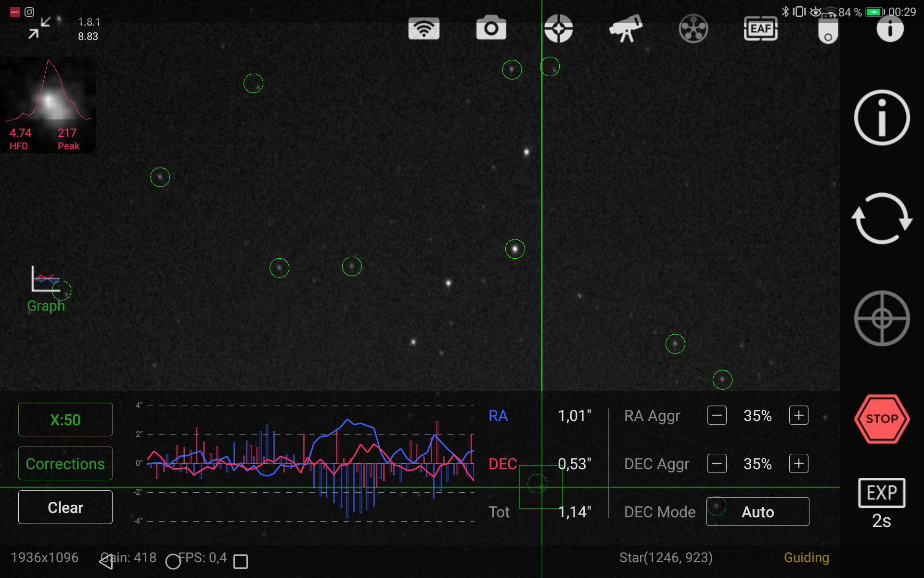
Task: Tap the RA Aggr 35% value
Action: tap(757, 416)
